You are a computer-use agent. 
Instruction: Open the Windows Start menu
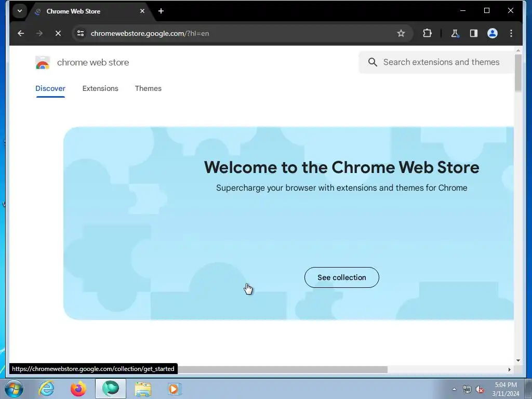pyautogui.click(x=14, y=389)
